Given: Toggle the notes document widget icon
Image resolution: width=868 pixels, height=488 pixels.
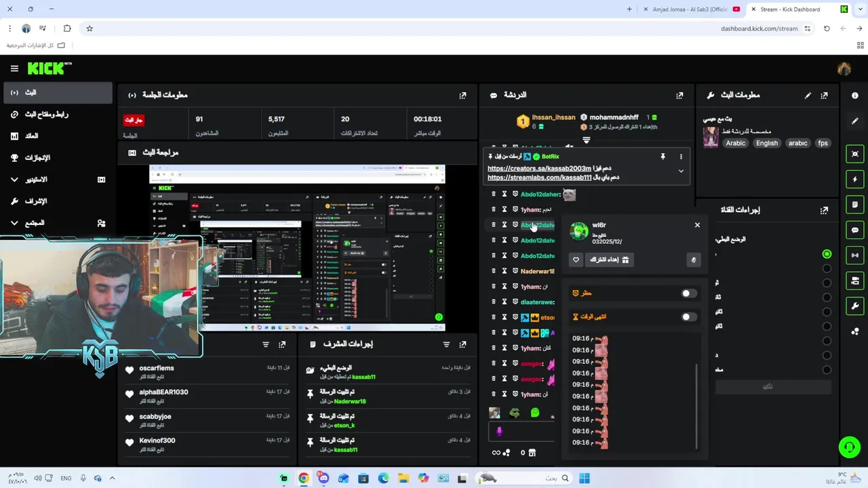Looking at the screenshot, I should click(x=854, y=205).
